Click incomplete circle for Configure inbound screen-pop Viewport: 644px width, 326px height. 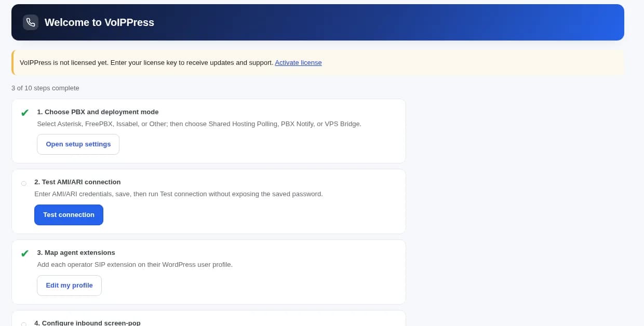click(x=23, y=324)
